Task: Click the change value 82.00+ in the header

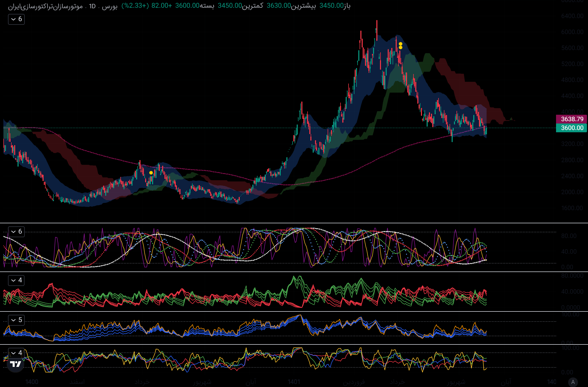Action: pos(162,6)
